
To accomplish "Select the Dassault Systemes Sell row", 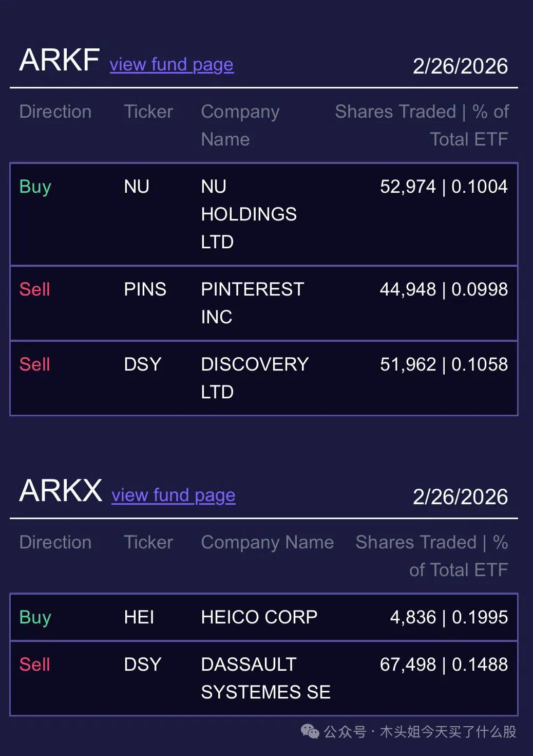I will pos(264,678).
